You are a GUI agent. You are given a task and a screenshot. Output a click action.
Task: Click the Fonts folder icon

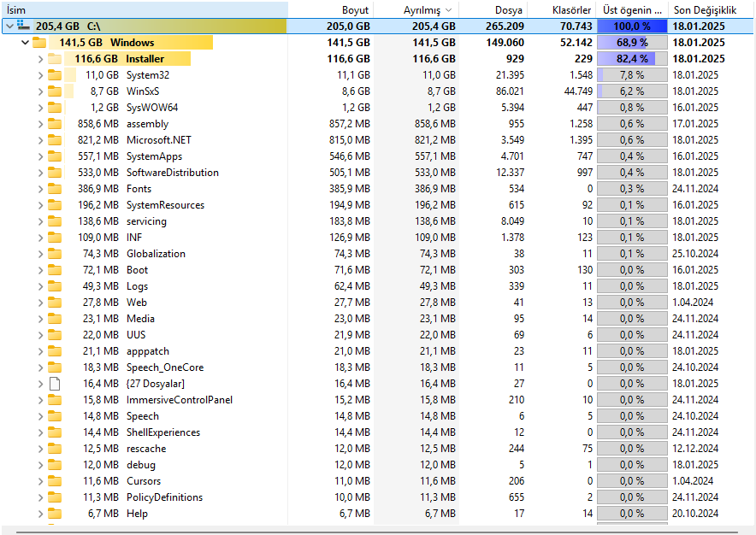[55, 189]
